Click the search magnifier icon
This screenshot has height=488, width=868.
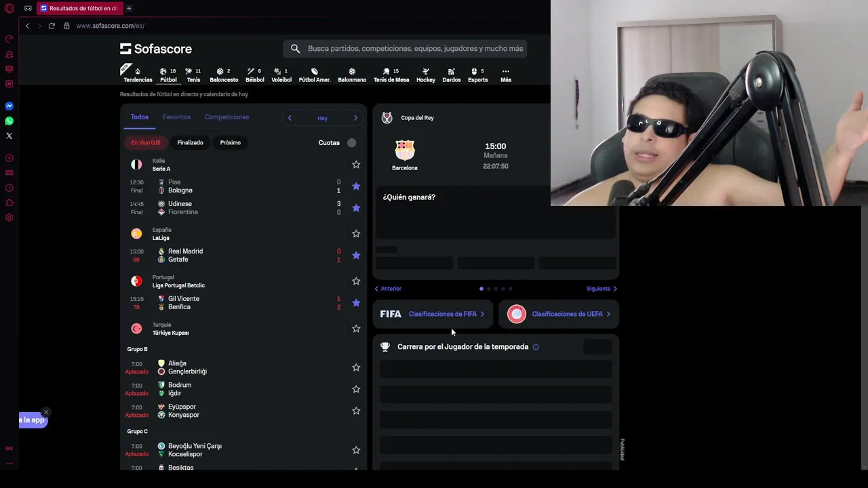click(295, 49)
